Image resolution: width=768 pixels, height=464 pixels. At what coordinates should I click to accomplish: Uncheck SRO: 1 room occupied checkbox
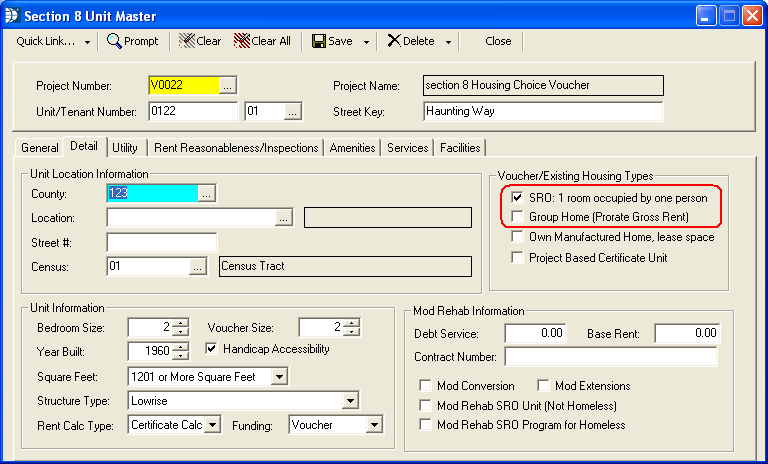coord(517,197)
